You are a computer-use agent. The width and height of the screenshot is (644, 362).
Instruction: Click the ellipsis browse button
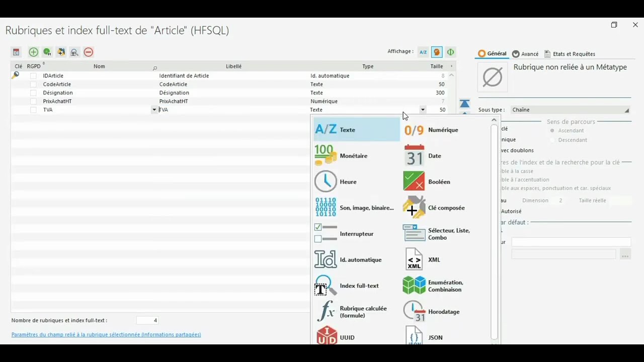625,255
